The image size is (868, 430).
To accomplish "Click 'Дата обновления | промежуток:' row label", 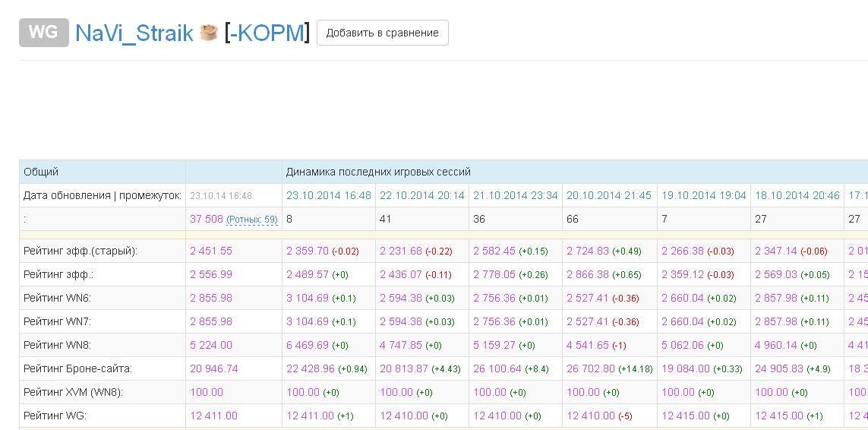I will (x=103, y=195).
